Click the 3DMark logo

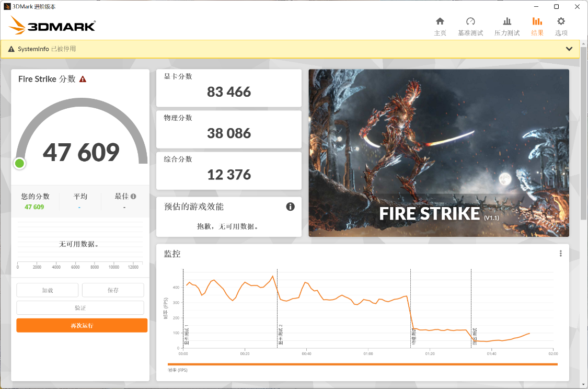[52, 26]
